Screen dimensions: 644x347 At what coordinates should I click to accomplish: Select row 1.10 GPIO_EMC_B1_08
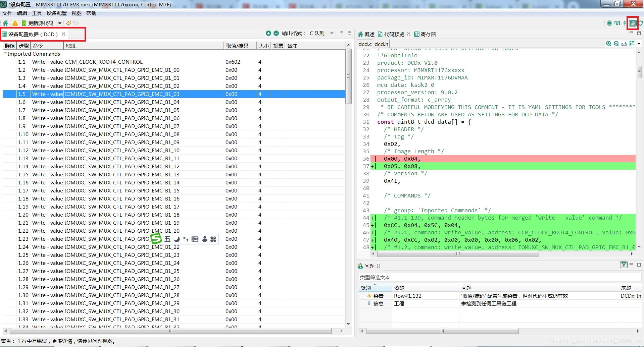pyautogui.click(x=174, y=134)
